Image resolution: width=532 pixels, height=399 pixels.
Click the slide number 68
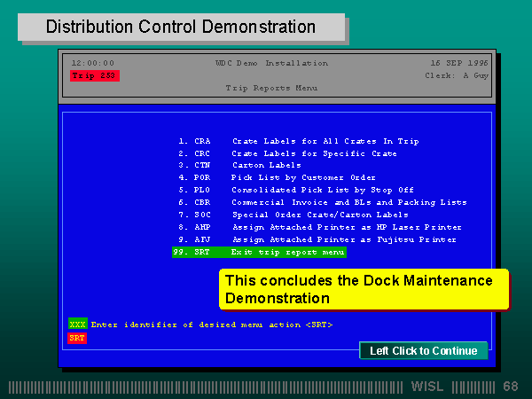511,387
